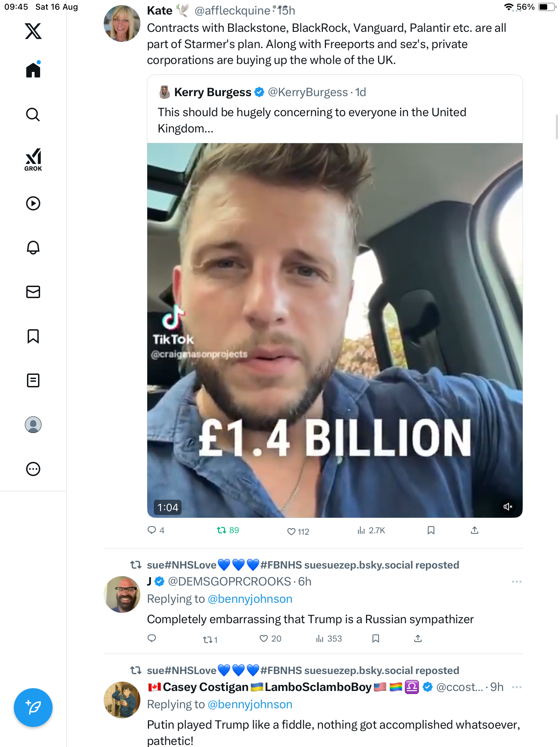Viewport: 560px width, 747px height.
Task: Open Direct Messages envelope
Action: pyautogui.click(x=33, y=292)
